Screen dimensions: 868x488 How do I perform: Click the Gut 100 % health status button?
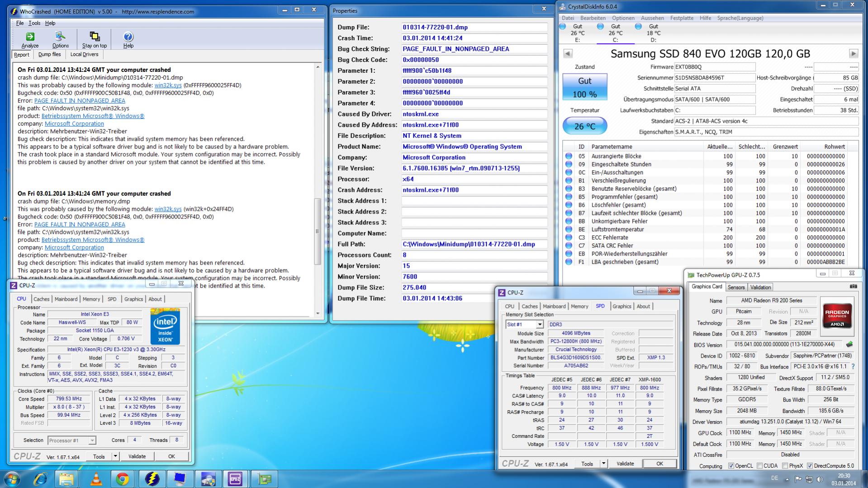point(584,87)
